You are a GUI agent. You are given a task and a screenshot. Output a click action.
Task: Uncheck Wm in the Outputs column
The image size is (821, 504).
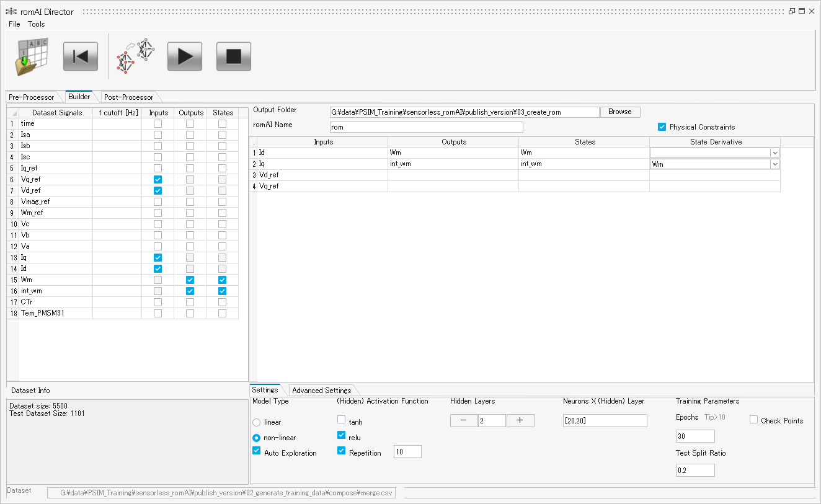[190, 280]
